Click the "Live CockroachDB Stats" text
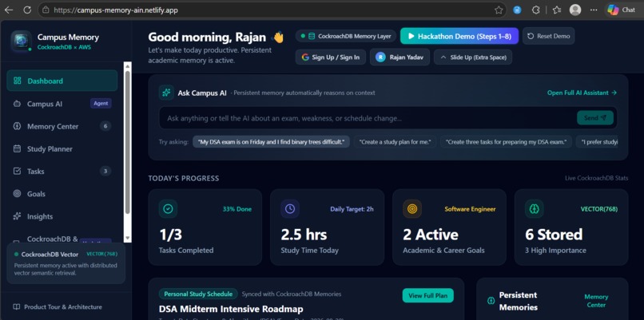The image size is (644, 320). pyautogui.click(x=596, y=178)
